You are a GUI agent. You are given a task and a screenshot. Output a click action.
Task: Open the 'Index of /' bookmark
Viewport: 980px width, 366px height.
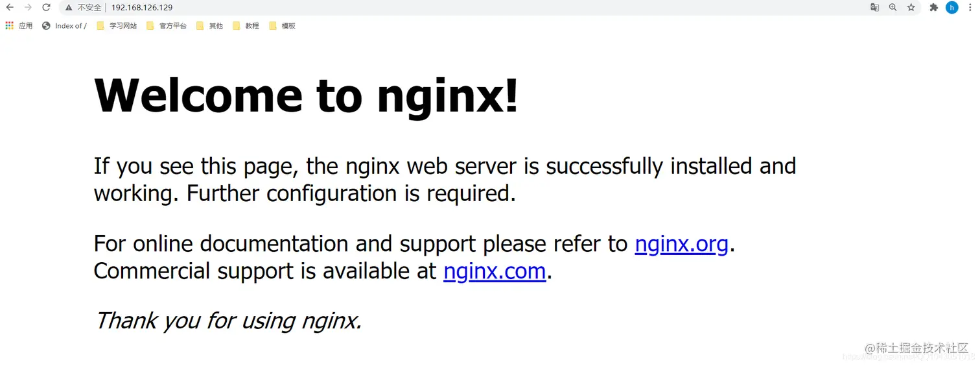point(64,26)
